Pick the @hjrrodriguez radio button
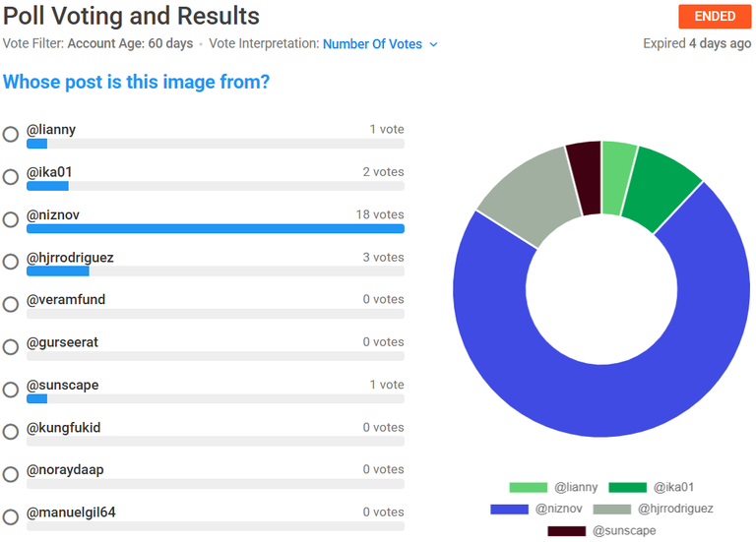 (11, 262)
